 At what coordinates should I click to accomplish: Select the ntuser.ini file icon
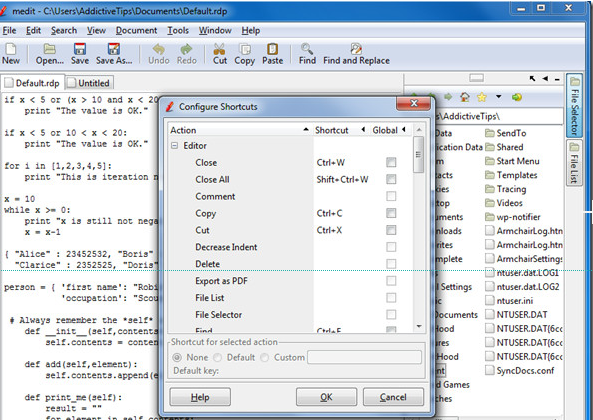[490, 301]
